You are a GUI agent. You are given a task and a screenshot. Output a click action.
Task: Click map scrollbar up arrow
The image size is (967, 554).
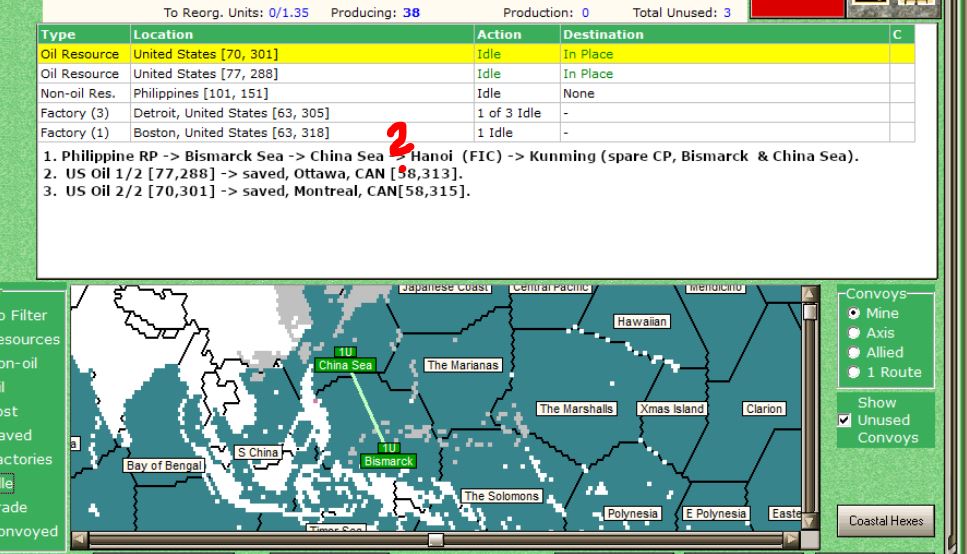[x=810, y=294]
